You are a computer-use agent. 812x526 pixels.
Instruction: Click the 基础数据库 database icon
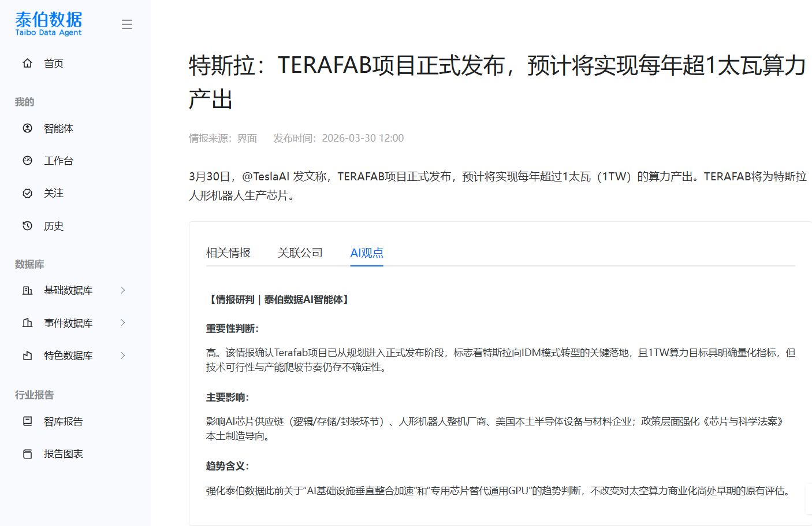click(27, 290)
